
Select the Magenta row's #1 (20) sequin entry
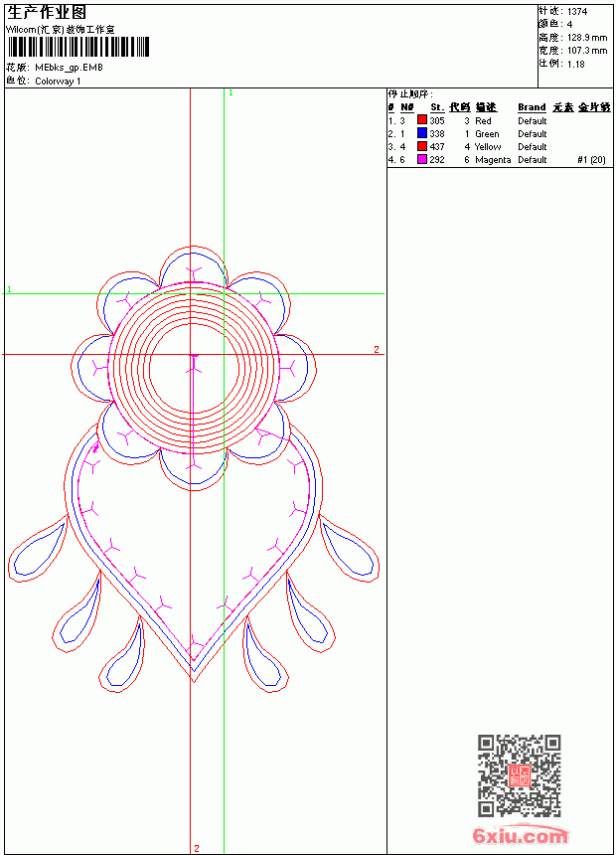[x=591, y=160]
